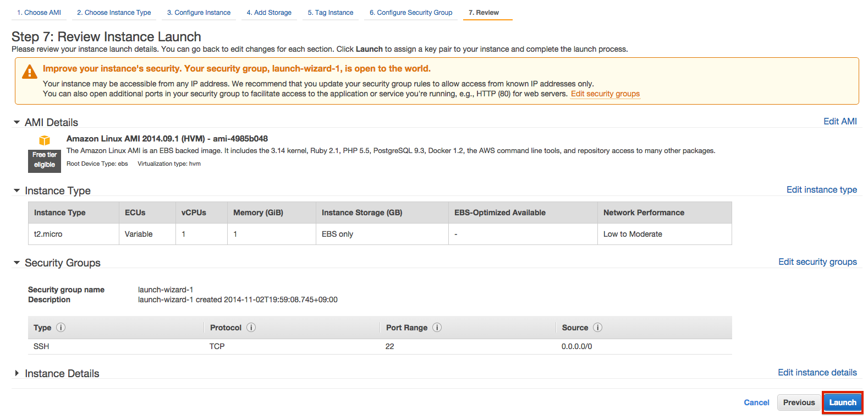Click the Free tier eligible badge
The height and width of the screenshot is (419, 868).
(45, 160)
